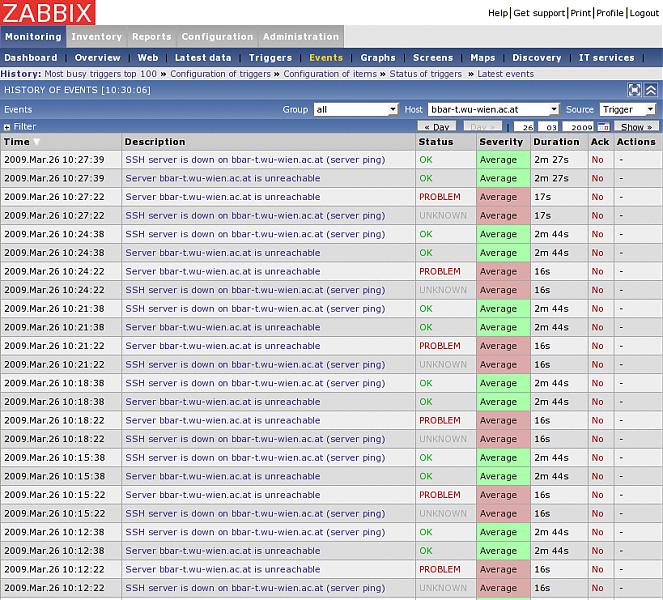Expand the Filter section plus icon
663x600 pixels.
(x=7, y=127)
